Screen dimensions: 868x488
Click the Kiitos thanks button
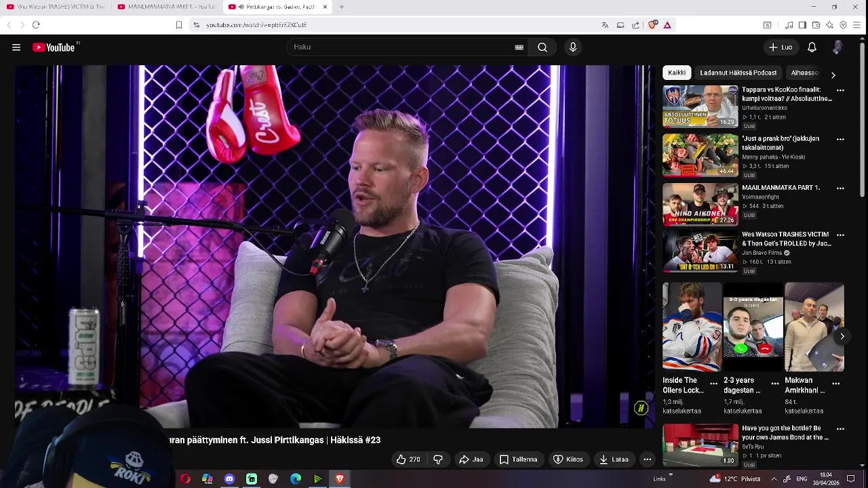click(x=568, y=460)
